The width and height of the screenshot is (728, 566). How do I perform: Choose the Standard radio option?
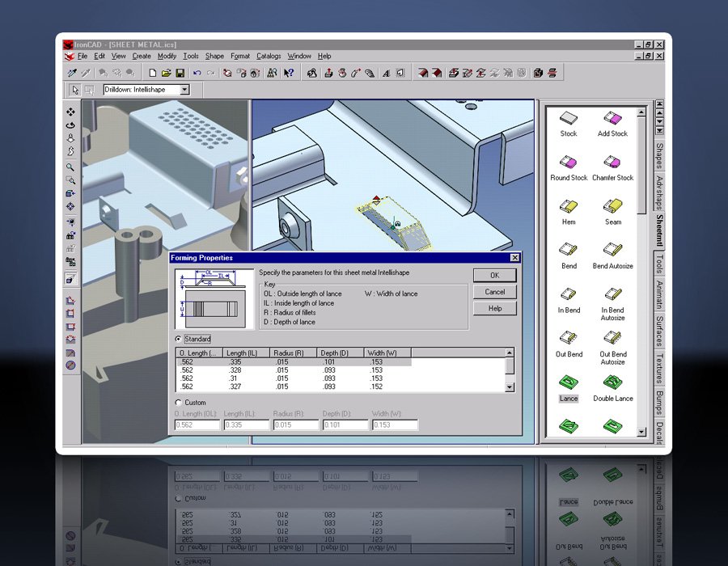click(x=178, y=339)
